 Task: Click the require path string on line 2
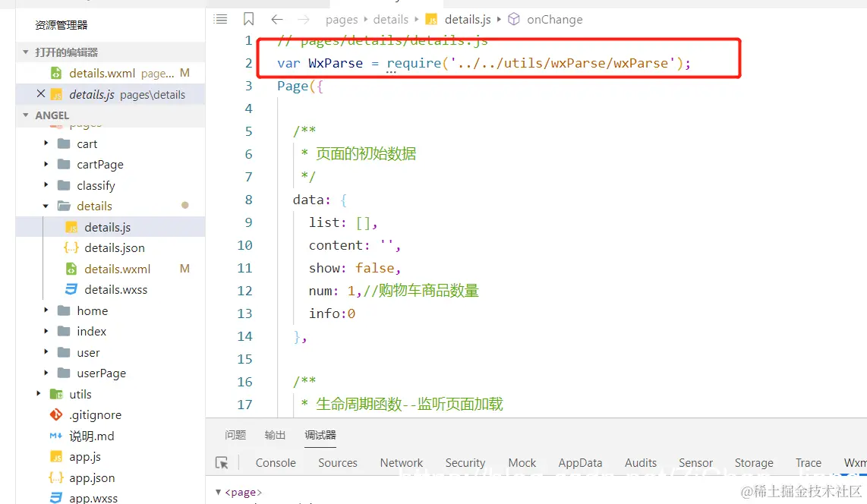563,63
